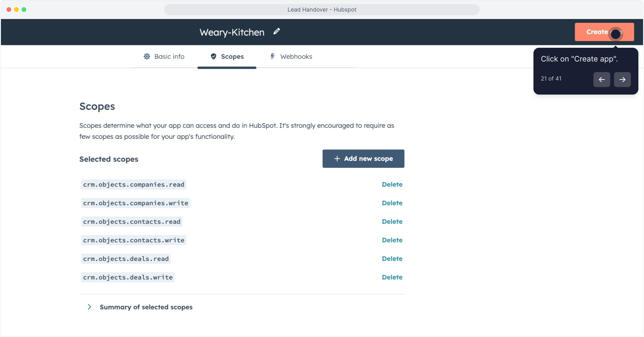644x337 pixels.
Task: Switch to the Webhooks tab
Action: coord(296,56)
